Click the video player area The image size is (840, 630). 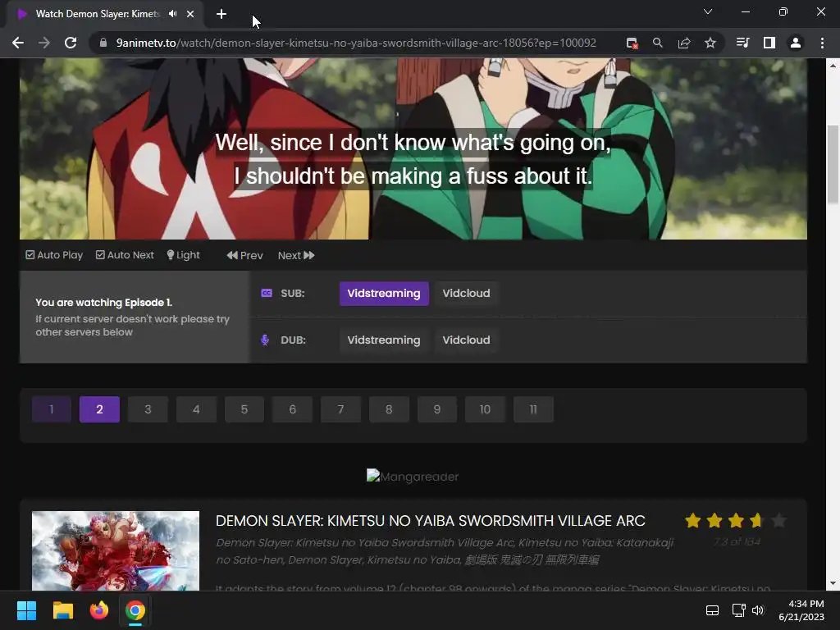tap(413, 149)
